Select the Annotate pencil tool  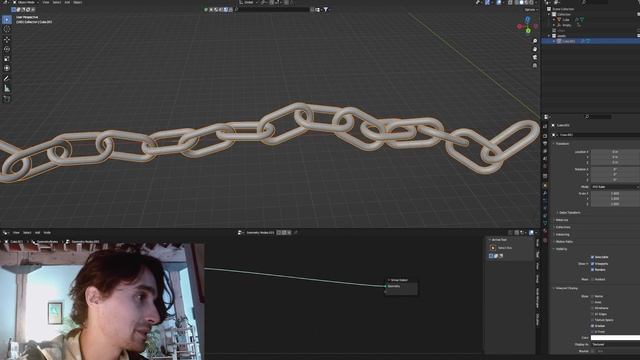(x=7, y=78)
